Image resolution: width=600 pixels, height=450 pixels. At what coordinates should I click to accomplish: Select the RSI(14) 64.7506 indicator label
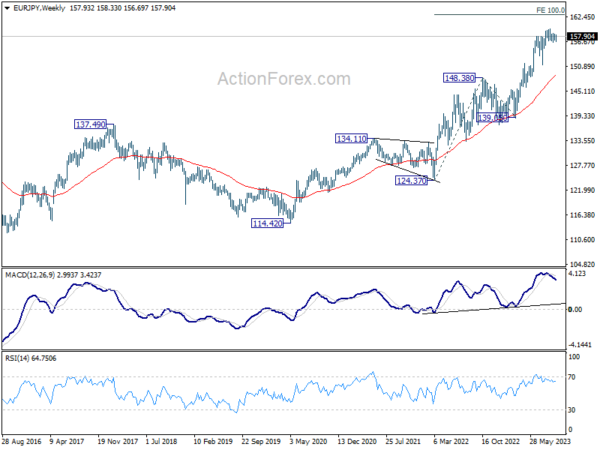click(31, 359)
